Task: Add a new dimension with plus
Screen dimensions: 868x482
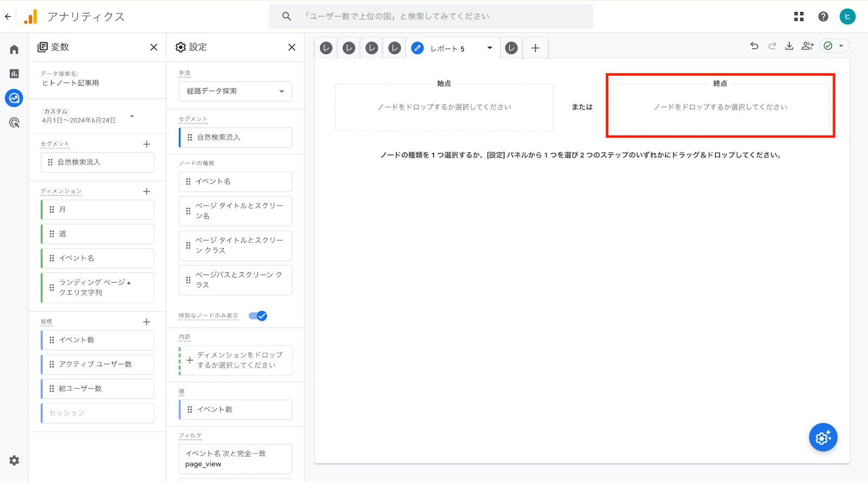Action: (x=146, y=191)
